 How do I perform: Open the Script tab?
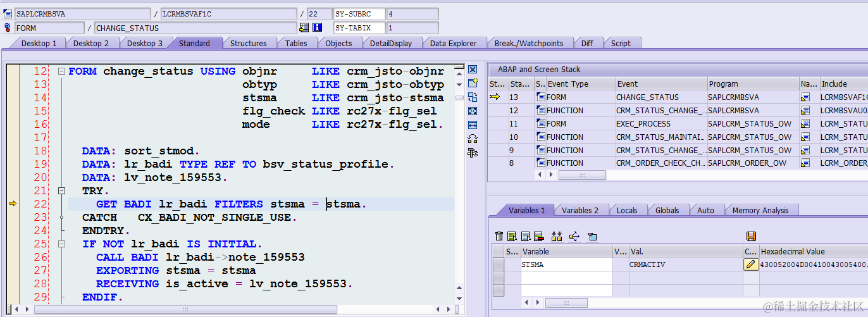[621, 43]
